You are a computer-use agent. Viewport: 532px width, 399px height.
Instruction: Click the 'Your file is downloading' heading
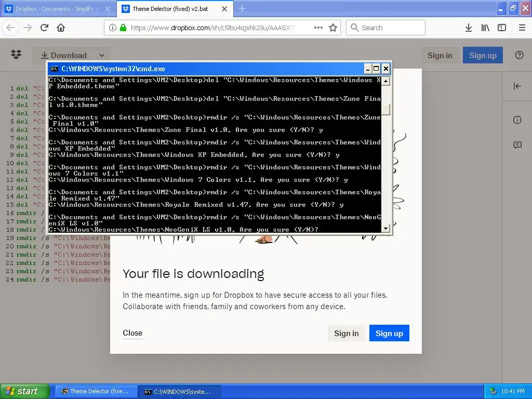coord(193,273)
